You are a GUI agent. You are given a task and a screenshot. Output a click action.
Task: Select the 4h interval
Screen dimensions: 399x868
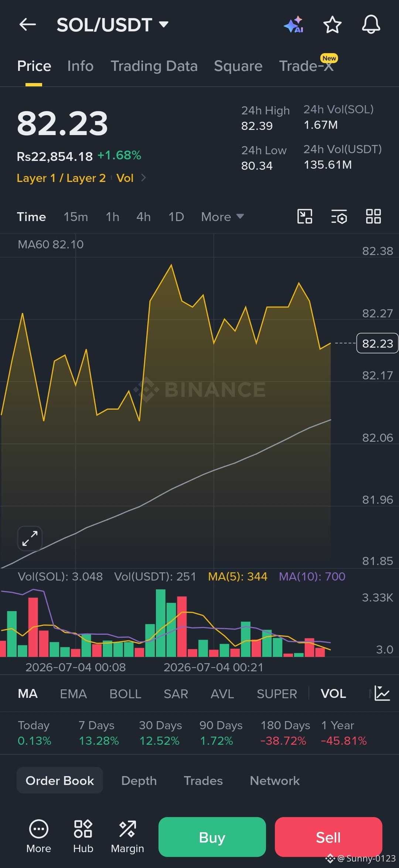143,217
